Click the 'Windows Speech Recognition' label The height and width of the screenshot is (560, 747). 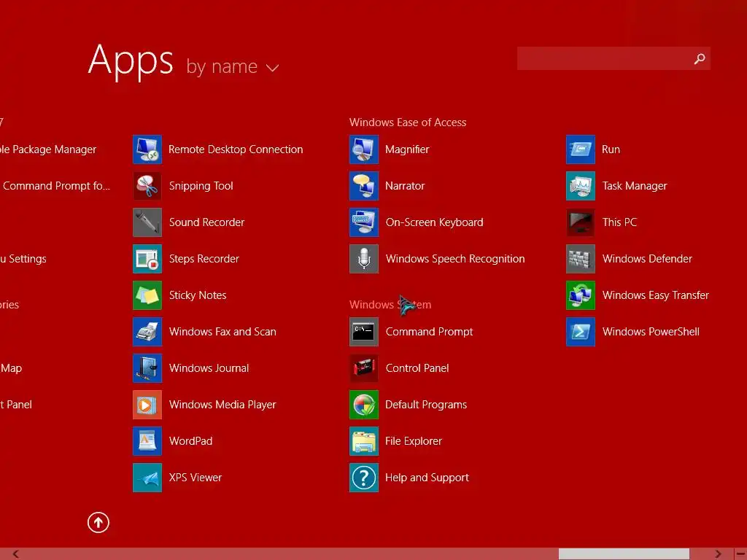click(x=455, y=259)
